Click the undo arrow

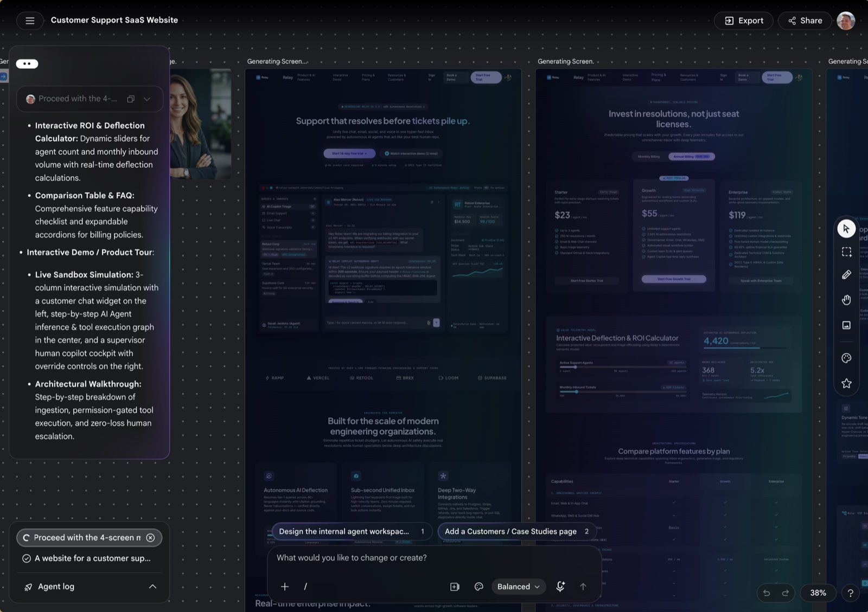click(767, 593)
